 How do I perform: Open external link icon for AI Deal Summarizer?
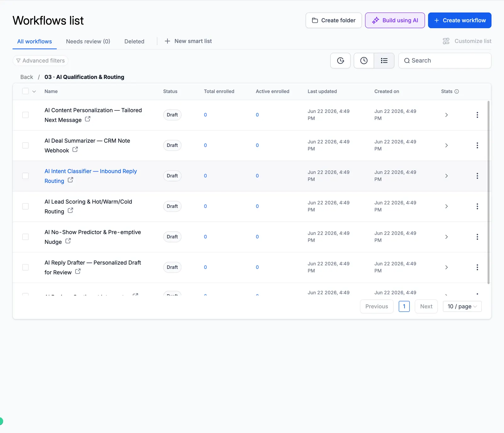(75, 149)
